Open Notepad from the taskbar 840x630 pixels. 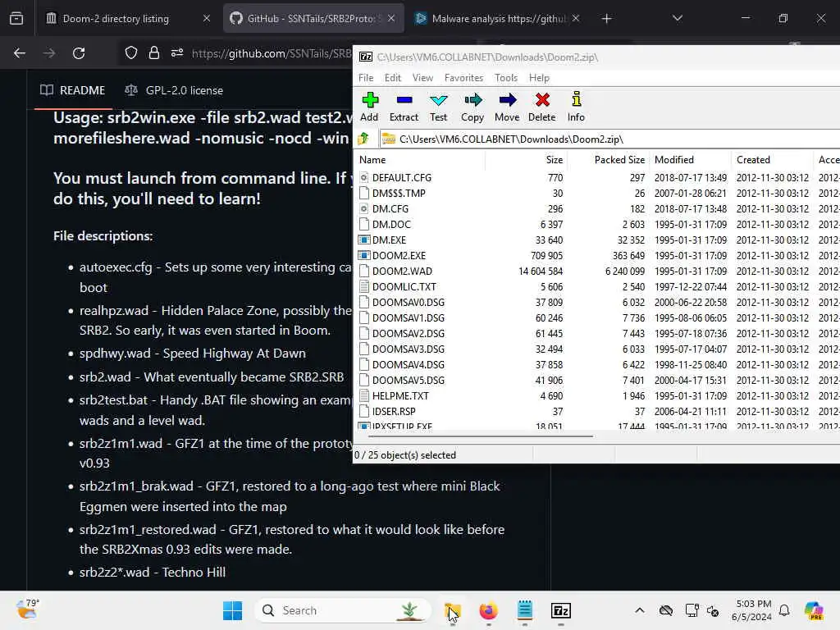(524, 610)
